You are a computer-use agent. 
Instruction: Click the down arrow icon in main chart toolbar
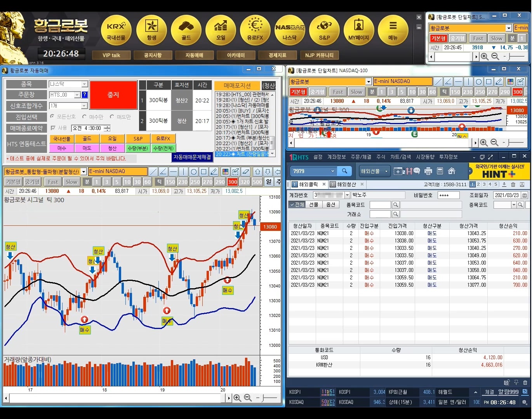[x=268, y=171]
